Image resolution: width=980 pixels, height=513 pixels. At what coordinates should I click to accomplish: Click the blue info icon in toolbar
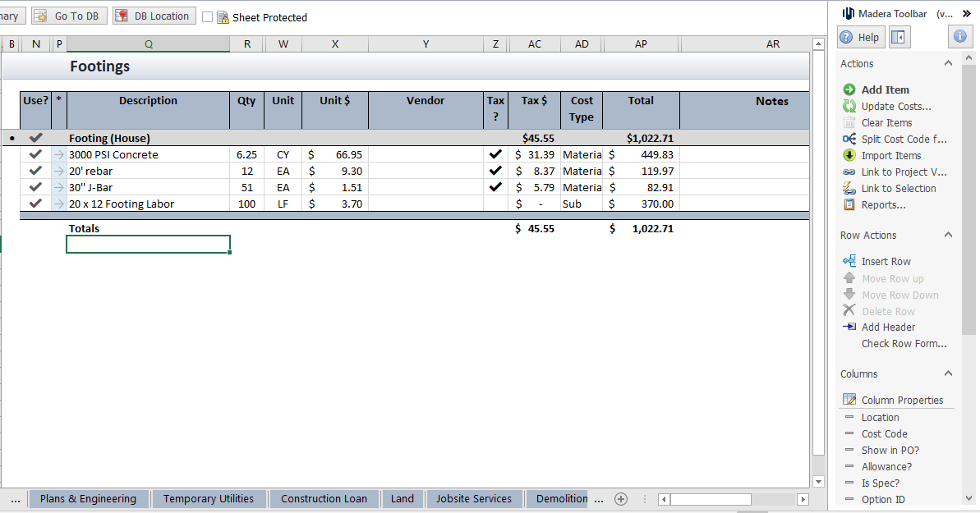pos(960,37)
